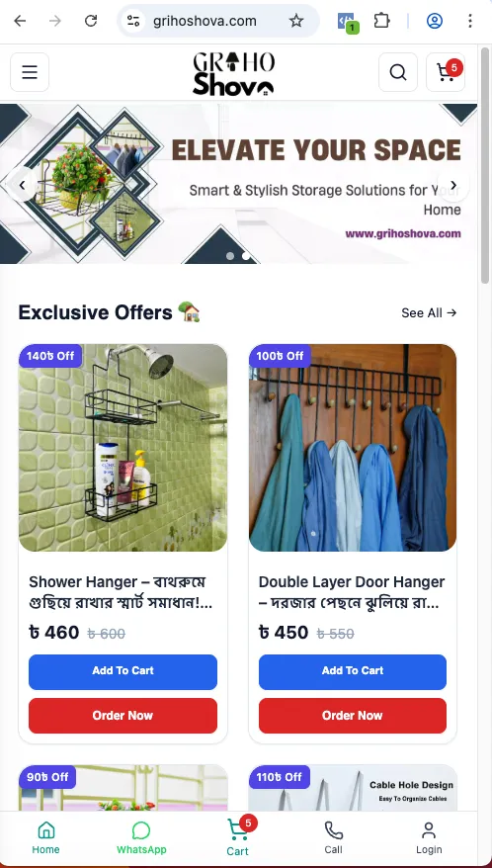Reload the page in browser

tap(91, 21)
